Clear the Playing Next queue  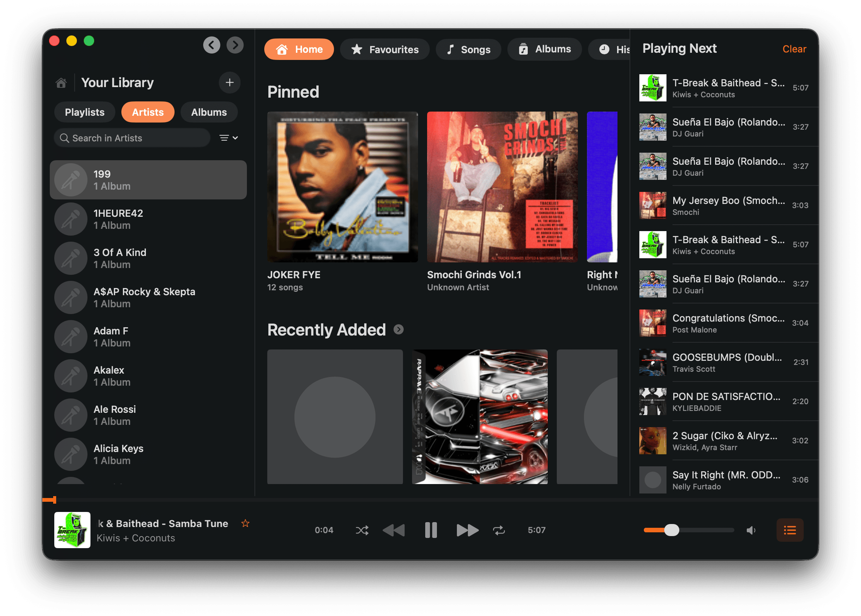[x=794, y=49]
